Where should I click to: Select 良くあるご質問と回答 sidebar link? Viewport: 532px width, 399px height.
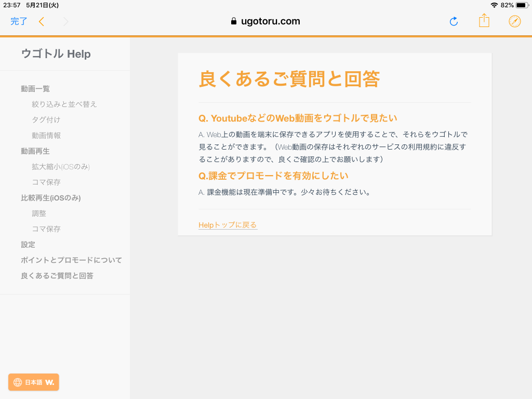tap(57, 276)
